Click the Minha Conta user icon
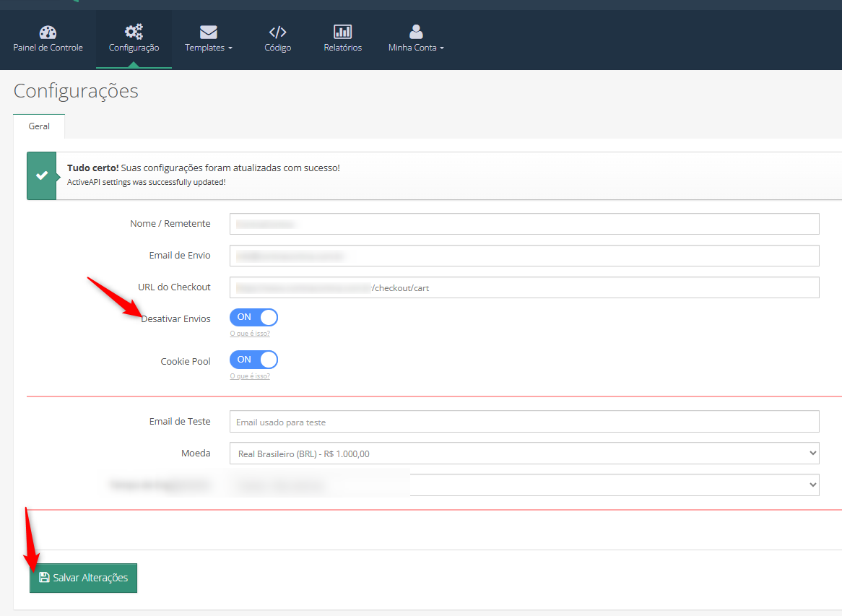Image resolution: width=842 pixels, height=616 pixels. pyautogui.click(x=416, y=32)
